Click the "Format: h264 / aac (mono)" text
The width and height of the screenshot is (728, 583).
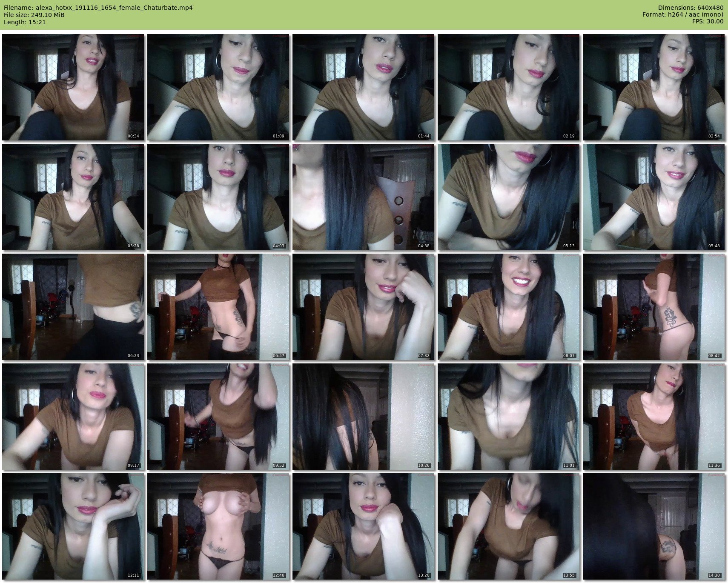coord(683,15)
